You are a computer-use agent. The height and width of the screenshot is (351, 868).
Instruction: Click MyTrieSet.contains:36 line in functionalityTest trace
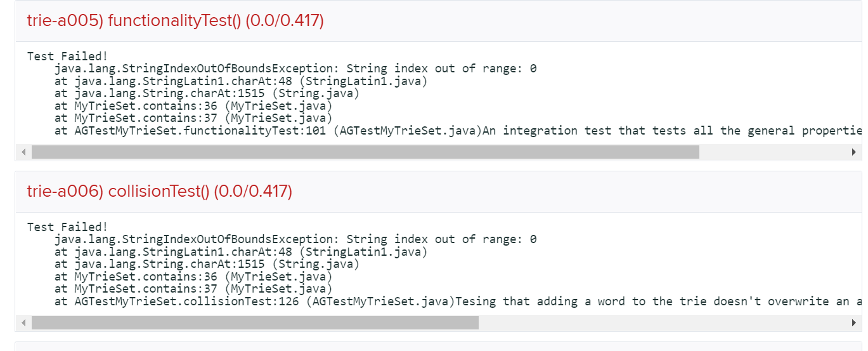[193, 106]
